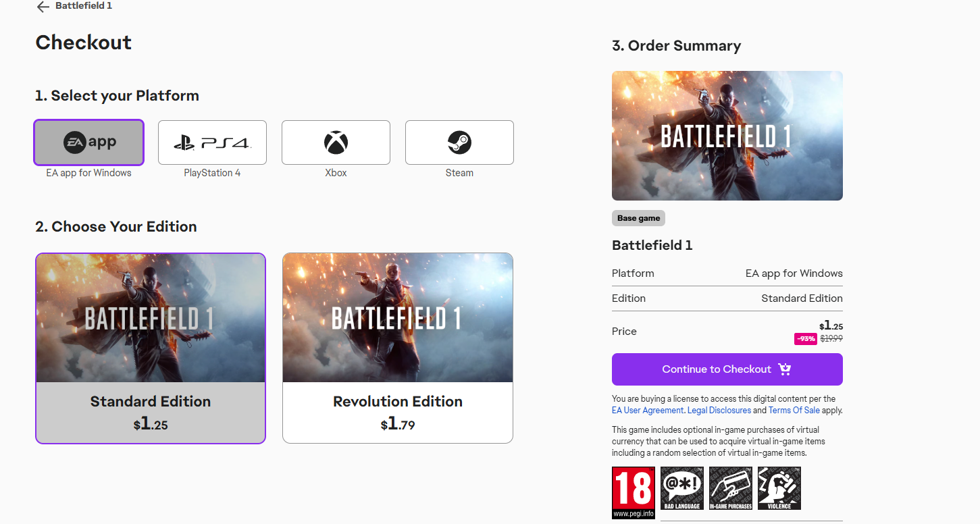Click the back arrow beside Battlefield 1
The height and width of the screenshot is (524, 980).
[x=43, y=7]
